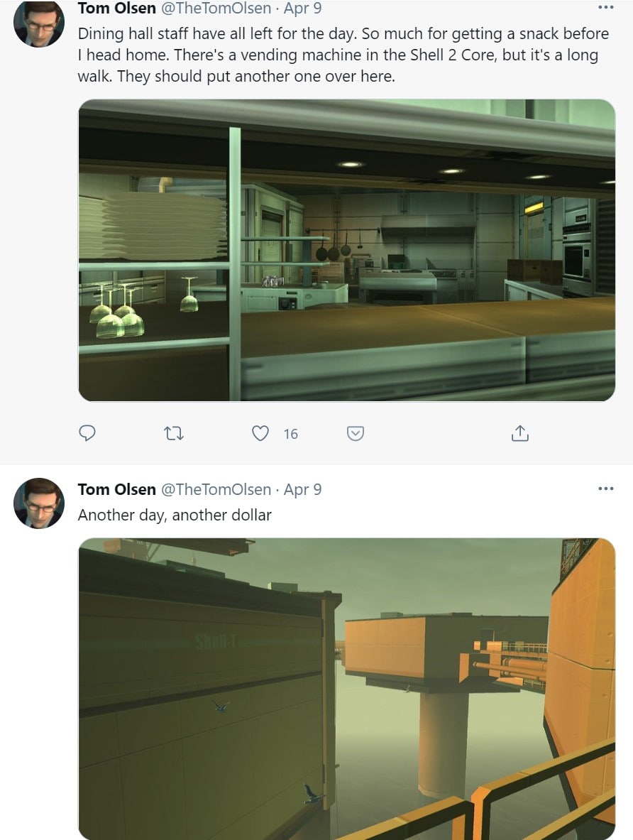Click 'Another day, another dollar' tweet text

point(175,515)
